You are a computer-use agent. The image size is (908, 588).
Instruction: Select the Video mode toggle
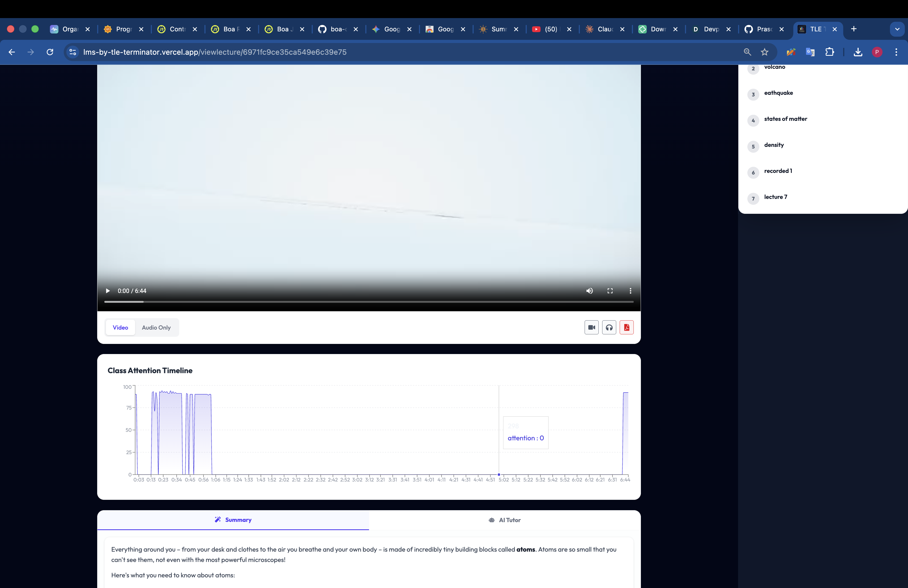pyautogui.click(x=120, y=327)
